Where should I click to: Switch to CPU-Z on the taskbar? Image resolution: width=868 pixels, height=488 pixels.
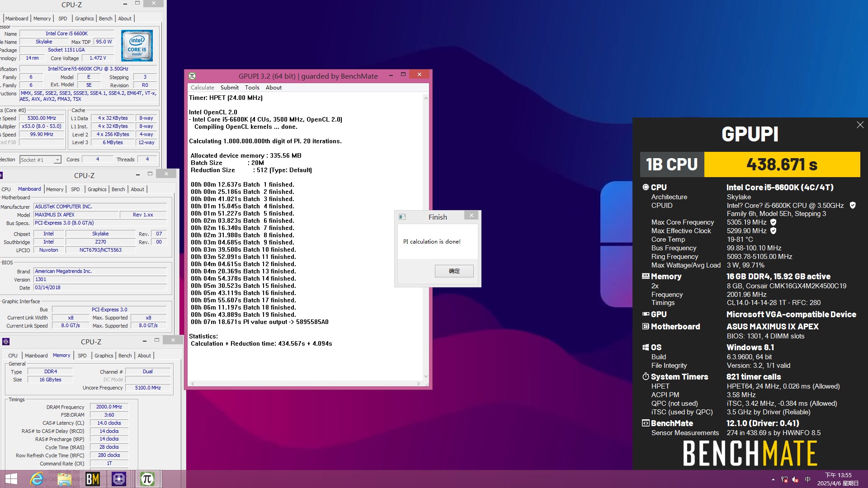119,479
